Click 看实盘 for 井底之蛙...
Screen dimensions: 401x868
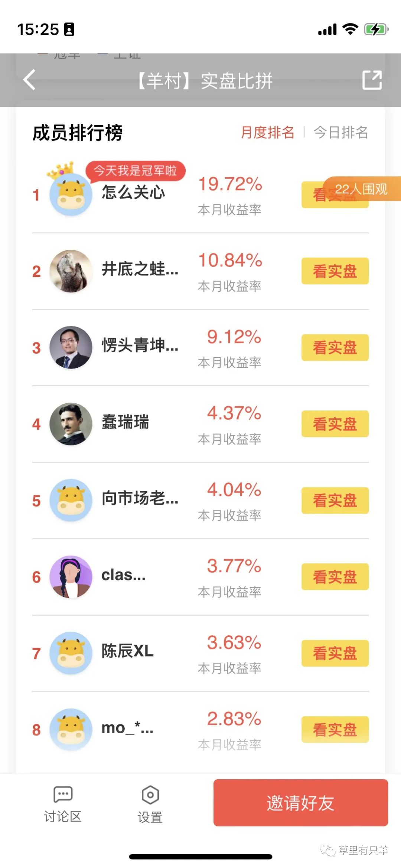(335, 271)
